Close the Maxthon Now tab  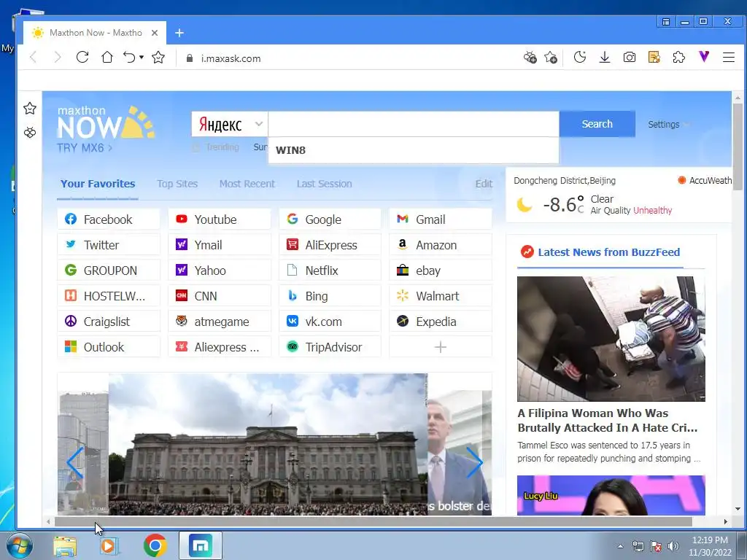pos(155,33)
